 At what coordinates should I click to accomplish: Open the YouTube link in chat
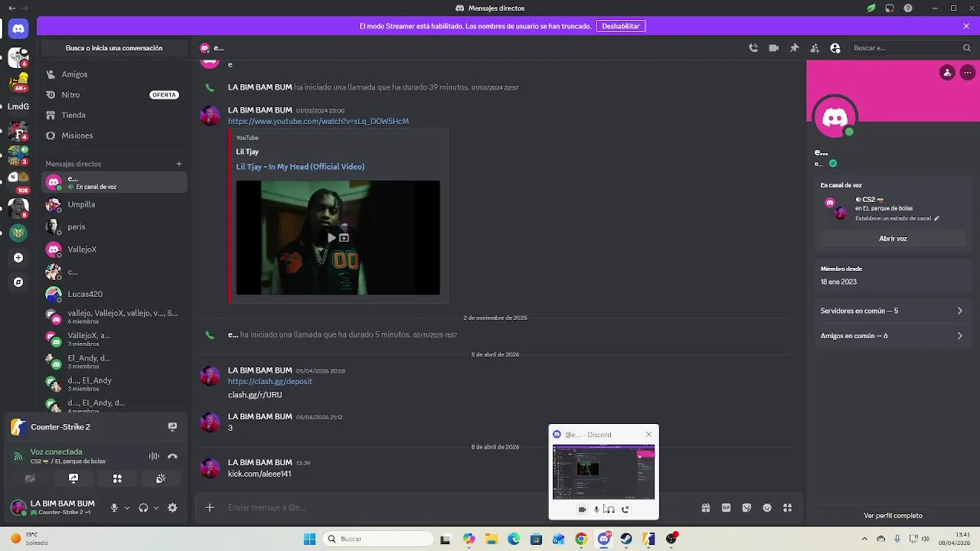318,121
